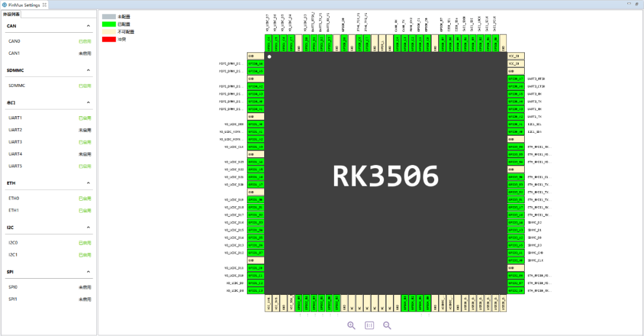Toggle SDMMC 已启用 status

tap(85, 86)
